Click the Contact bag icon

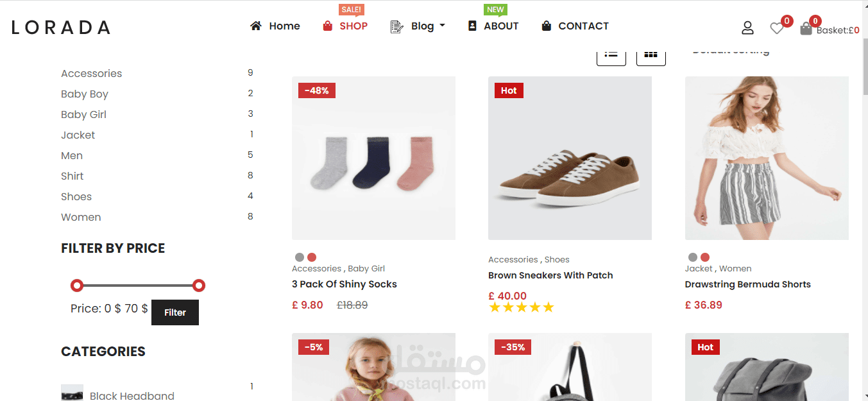547,26
